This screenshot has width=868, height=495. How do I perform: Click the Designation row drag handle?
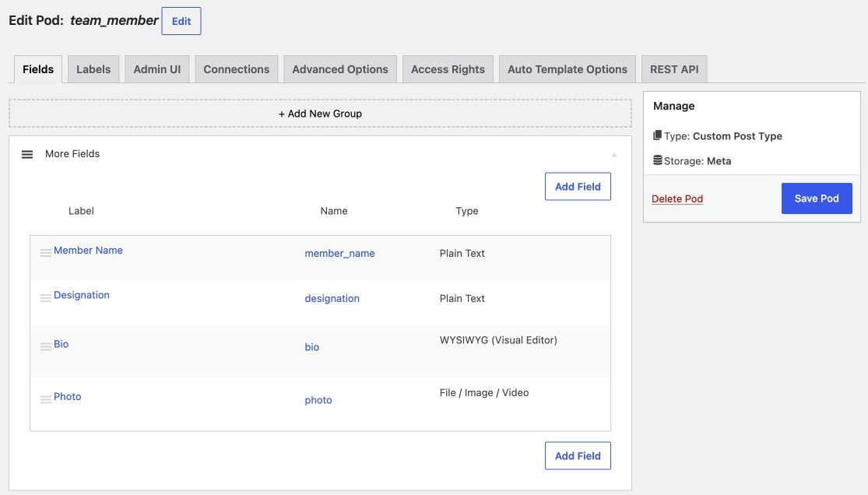click(46, 298)
